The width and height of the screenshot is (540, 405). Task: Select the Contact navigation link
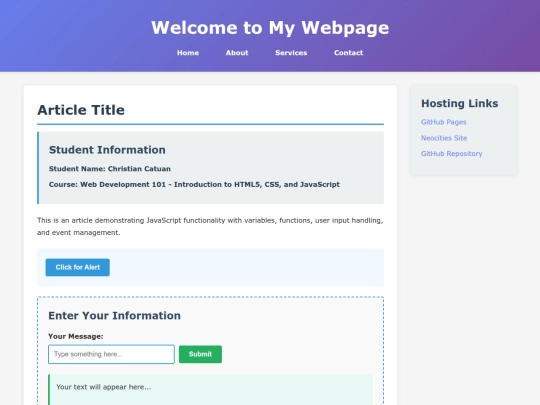point(348,53)
